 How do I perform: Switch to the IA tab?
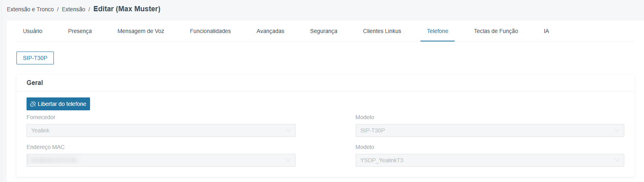[546, 31]
